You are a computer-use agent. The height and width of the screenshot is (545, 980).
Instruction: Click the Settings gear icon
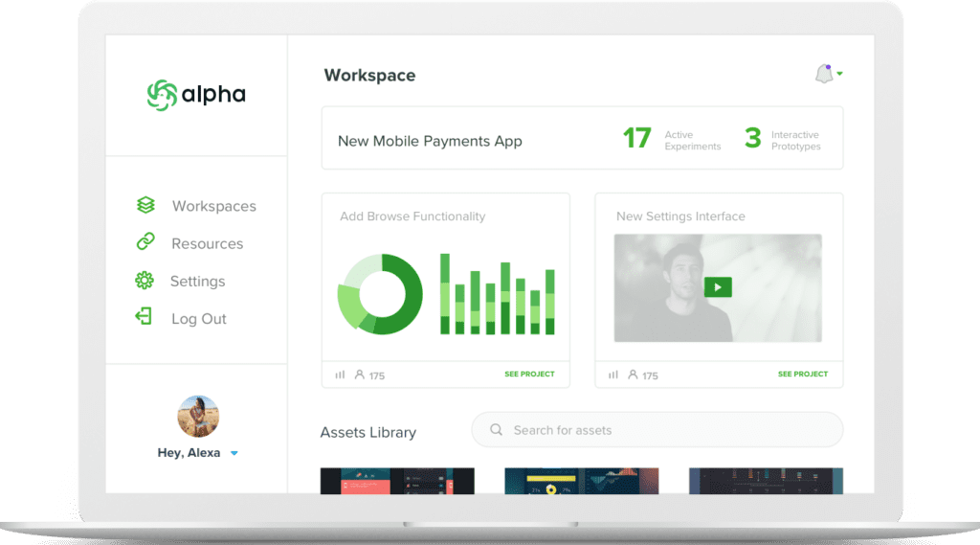(x=145, y=281)
